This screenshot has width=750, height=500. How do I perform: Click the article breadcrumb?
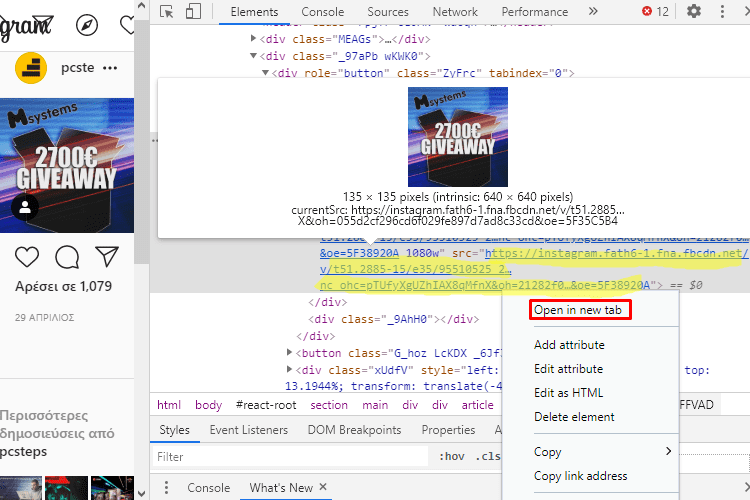pyautogui.click(x=477, y=405)
